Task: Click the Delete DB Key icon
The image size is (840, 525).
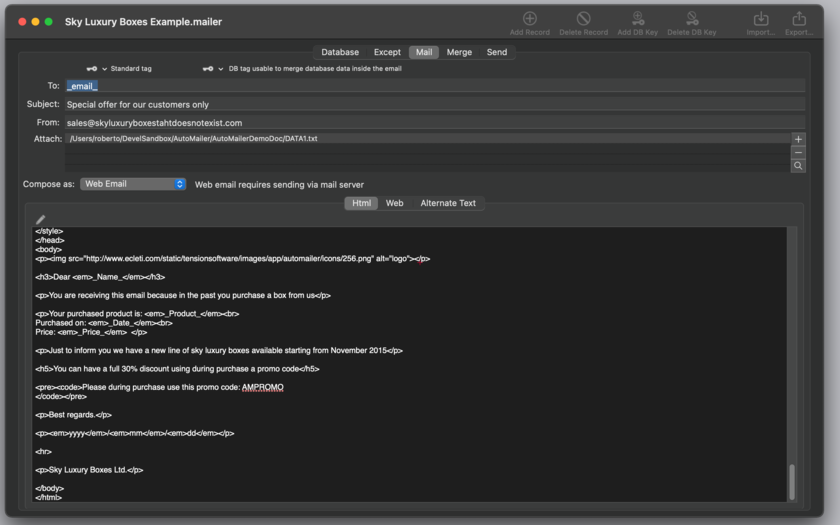Action: [x=692, y=19]
